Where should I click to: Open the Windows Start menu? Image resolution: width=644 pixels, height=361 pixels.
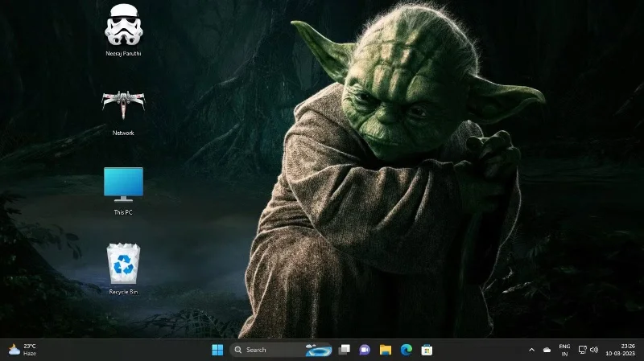click(x=217, y=350)
